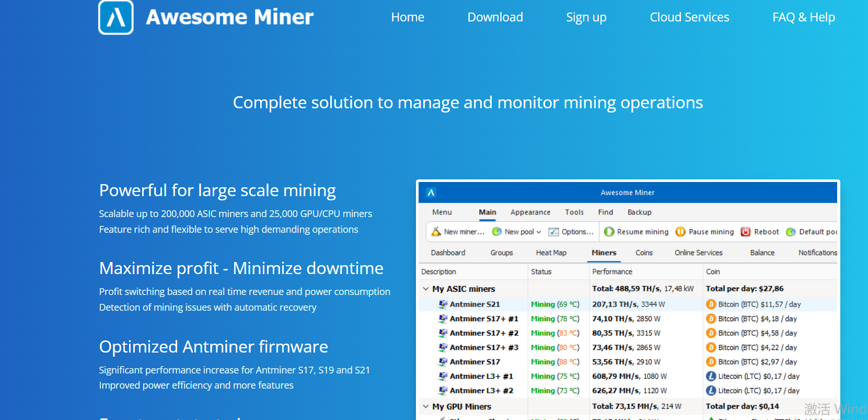The width and height of the screenshot is (868, 420).
Task: Select the Antminer S21 row name
Action: [x=474, y=304]
